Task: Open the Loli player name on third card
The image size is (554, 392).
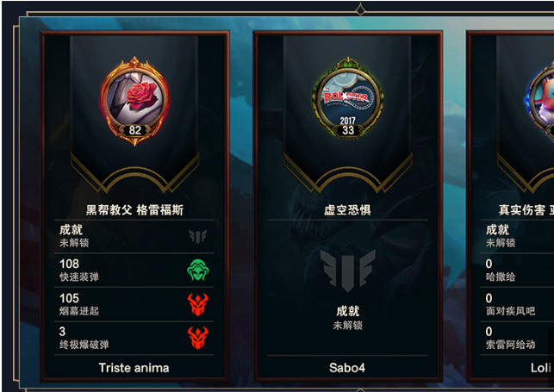Action: coord(541,368)
